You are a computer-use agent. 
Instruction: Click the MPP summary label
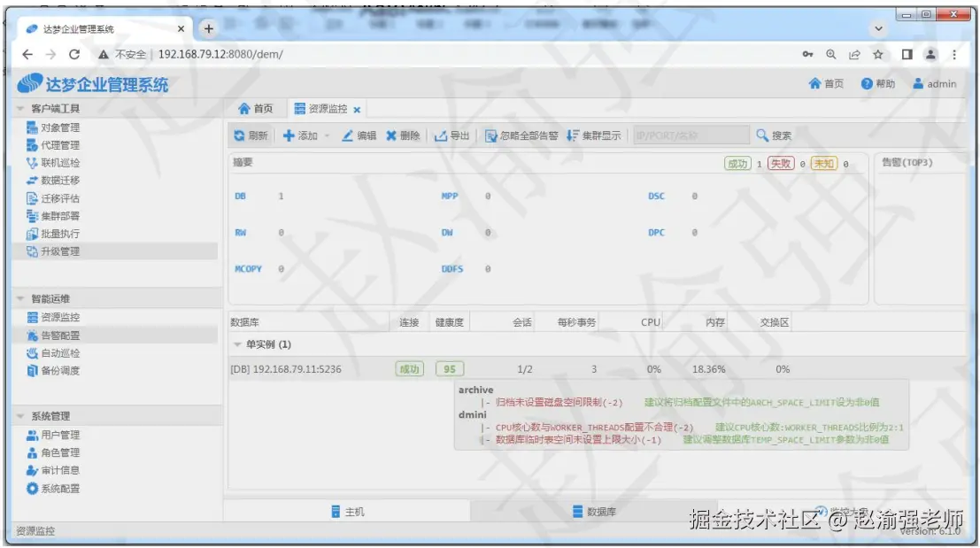tap(450, 197)
